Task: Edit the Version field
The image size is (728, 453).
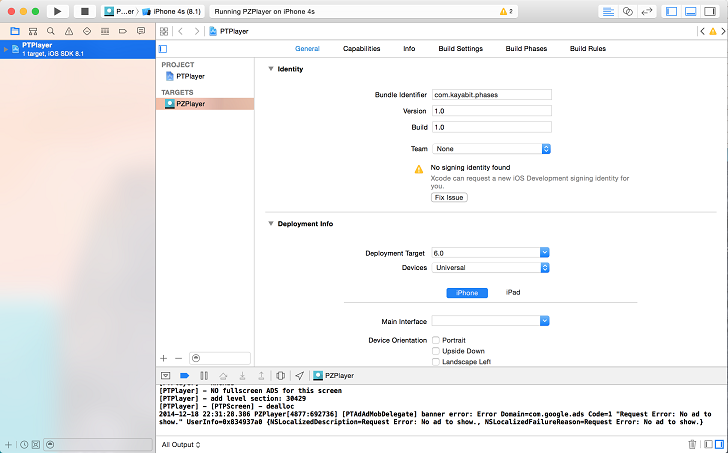Action: click(x=492, y=111)
